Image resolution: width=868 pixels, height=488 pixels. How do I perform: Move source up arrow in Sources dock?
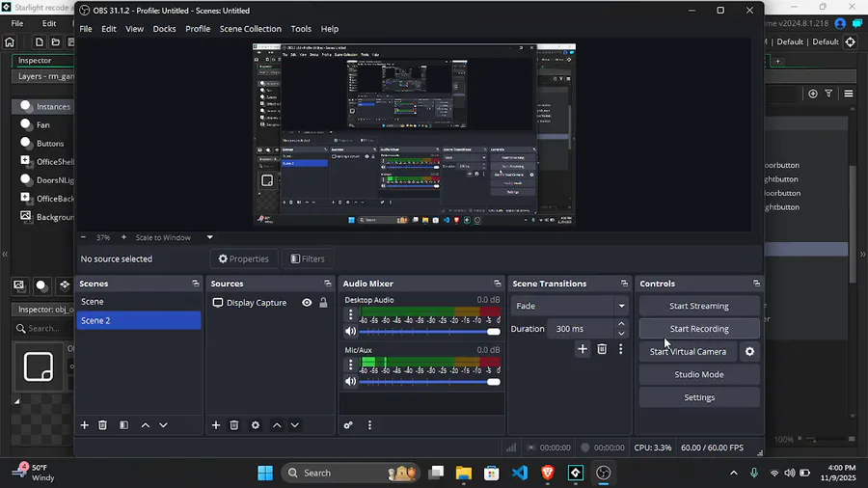point(277,425)
